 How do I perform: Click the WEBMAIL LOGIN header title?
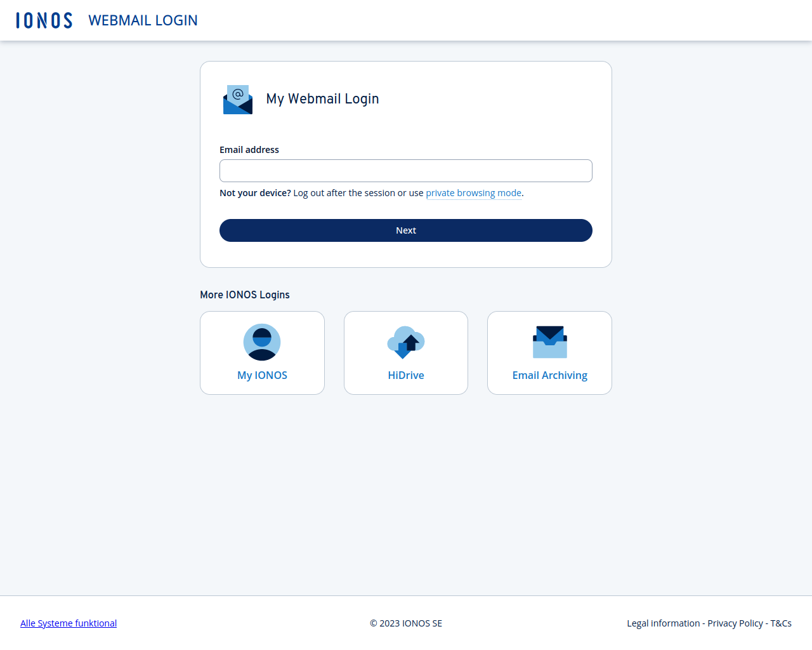click(x=143, y=20)
